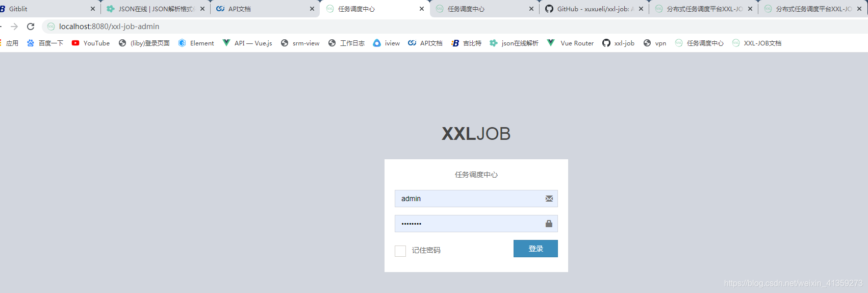The image size is (868, 293).
Task: Tick the 记住密码 remember password checkbox
Action: 400,251
